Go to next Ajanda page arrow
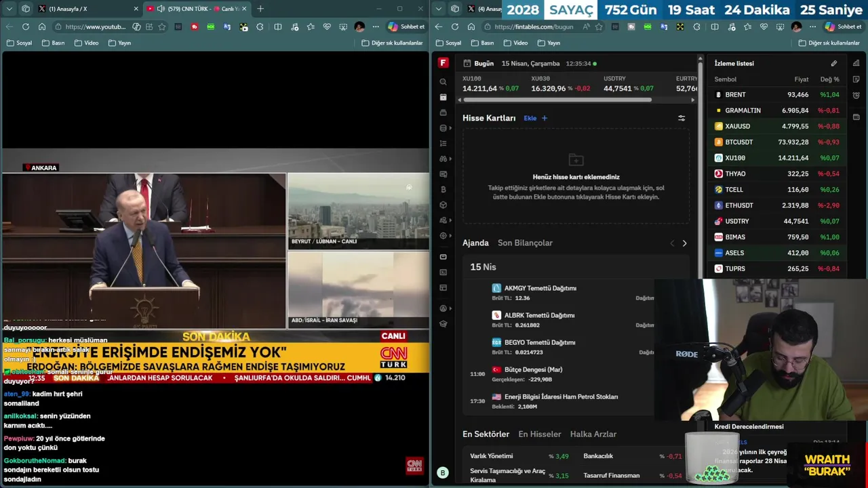This screenshot has height=488, width=868. [x=684, y=243]
